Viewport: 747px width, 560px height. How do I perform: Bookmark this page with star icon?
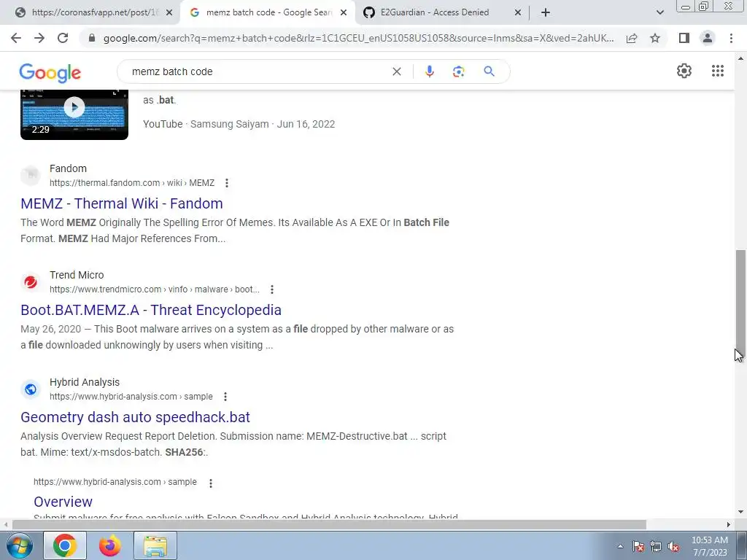(655, 38)
